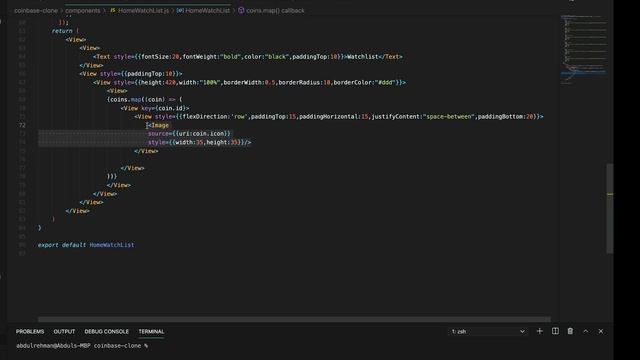Click the Watchlist text in code
This screenshot has height=360, width=640.
[362, 57]
